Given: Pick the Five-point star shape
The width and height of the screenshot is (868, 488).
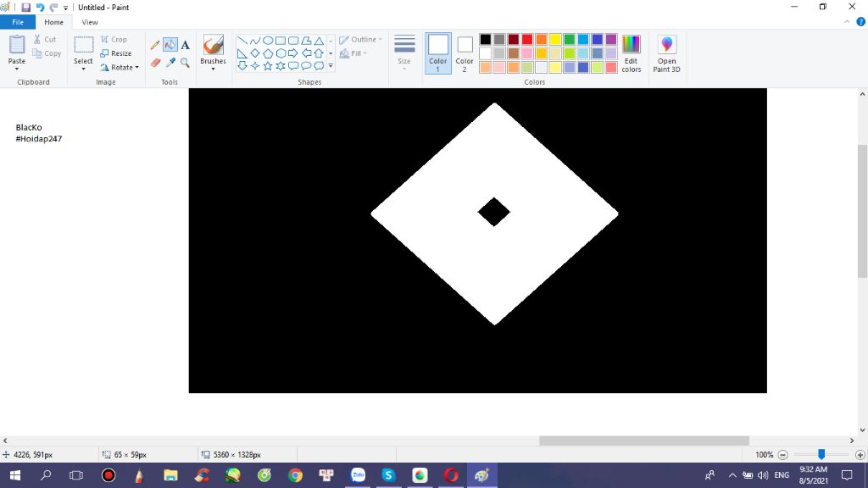Looking at the screenshot, I should click(x=267, y=66).
